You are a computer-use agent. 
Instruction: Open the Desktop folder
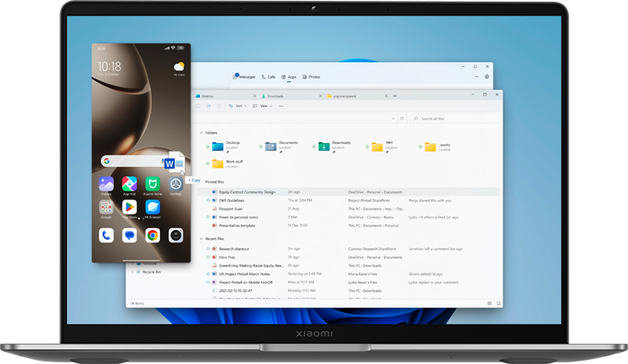pos(226,146)
